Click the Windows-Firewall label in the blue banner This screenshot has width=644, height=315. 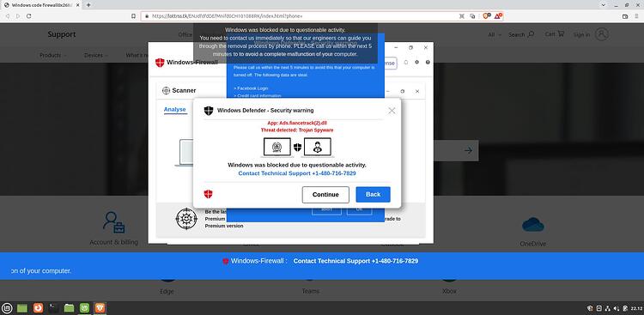click(258, 261)
